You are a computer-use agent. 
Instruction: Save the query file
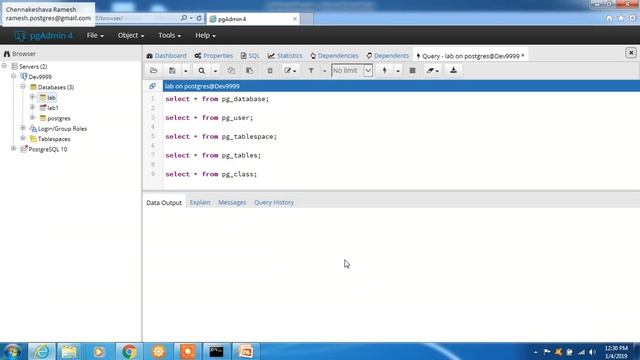(x=172, y=71)
